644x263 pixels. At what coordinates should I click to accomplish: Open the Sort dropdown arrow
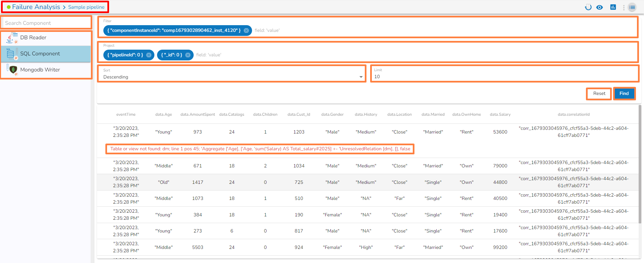click(361, 77)
